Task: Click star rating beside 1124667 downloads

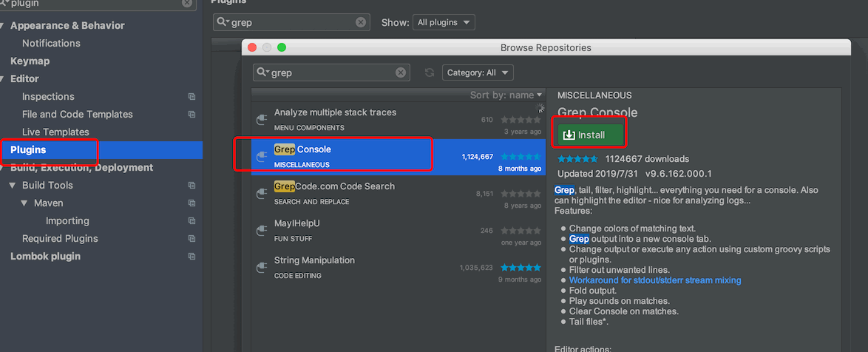Action: point(578,159)
